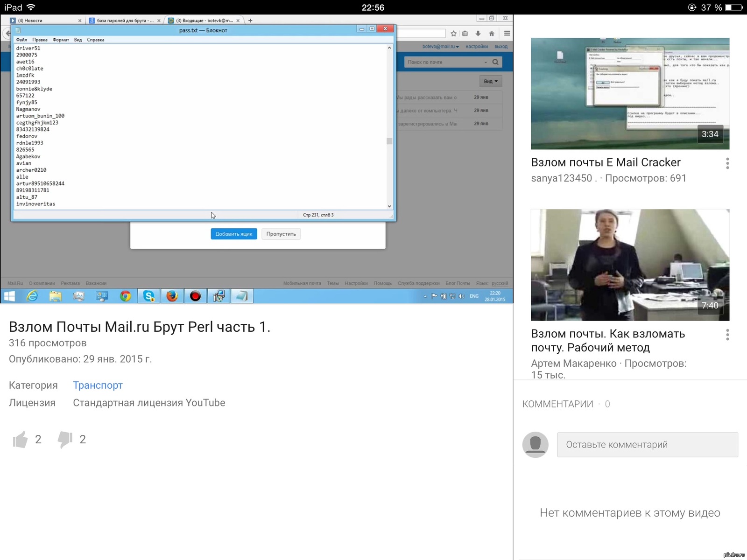Open File Explorer from the taskbar

[56, 296]
